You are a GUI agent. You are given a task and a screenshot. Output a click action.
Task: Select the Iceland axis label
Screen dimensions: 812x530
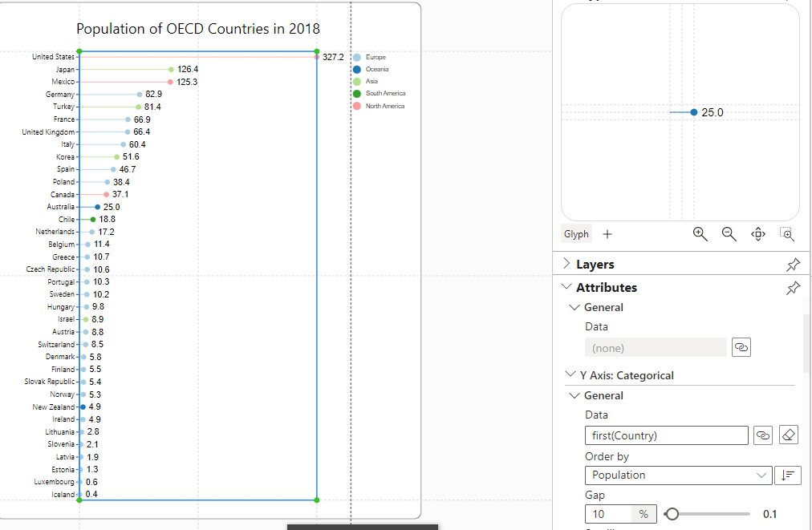click(63, 495)
